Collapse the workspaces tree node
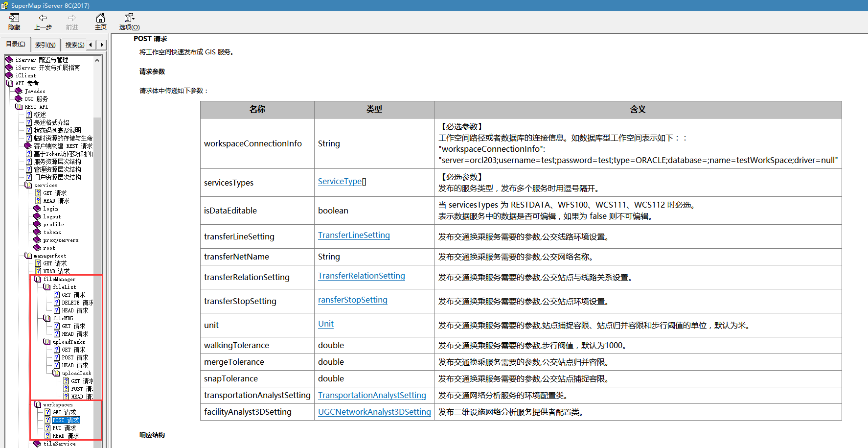Viewport: 868px width, 448px height. click(38, 404)
